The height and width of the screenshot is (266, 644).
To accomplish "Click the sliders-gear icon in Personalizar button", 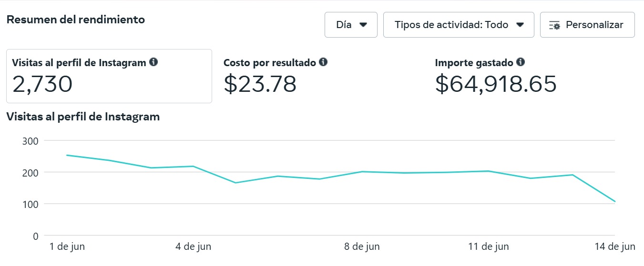I will click(x=554, y=25).
